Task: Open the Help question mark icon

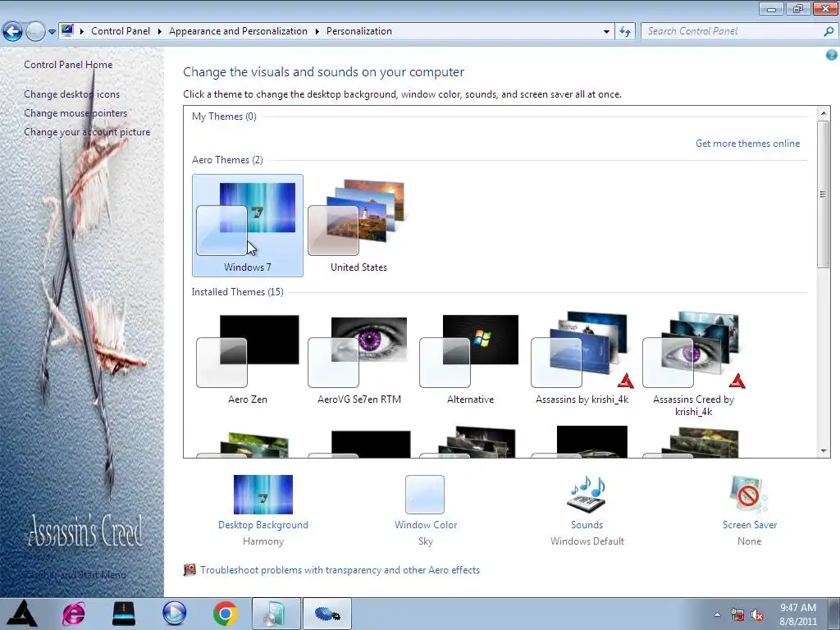Action: click(832, 55)
